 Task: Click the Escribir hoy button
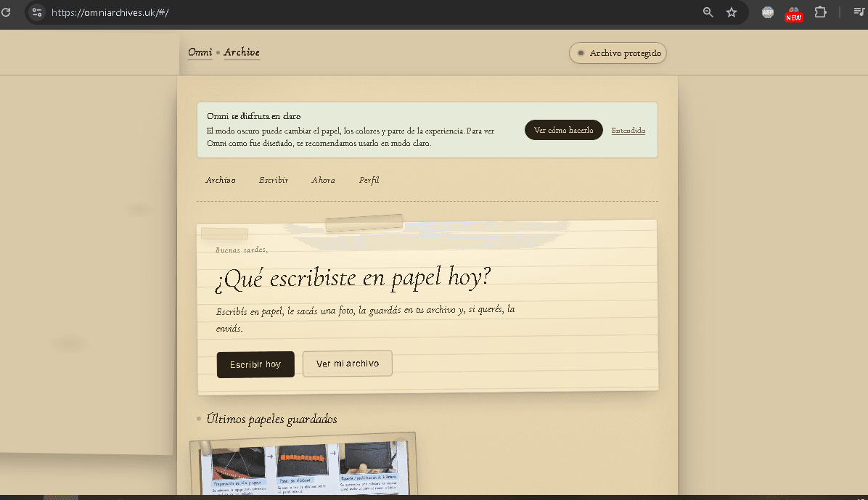click(x=255, y=364)
